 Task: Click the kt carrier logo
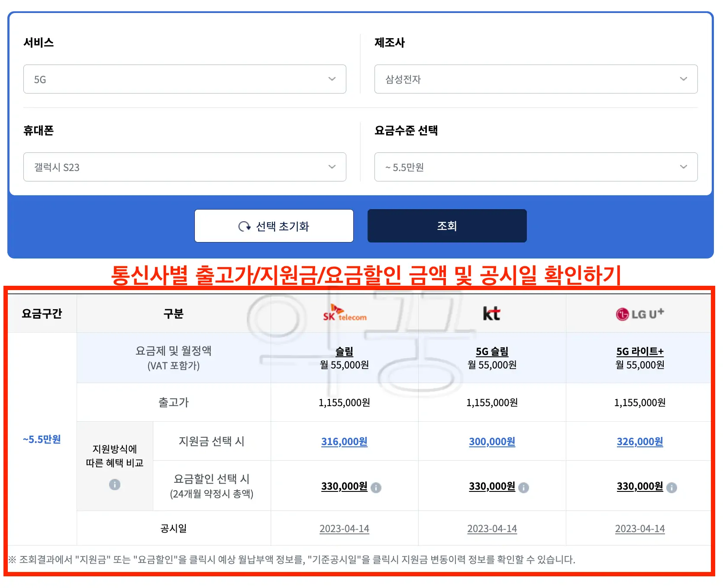tap(492, 313)
